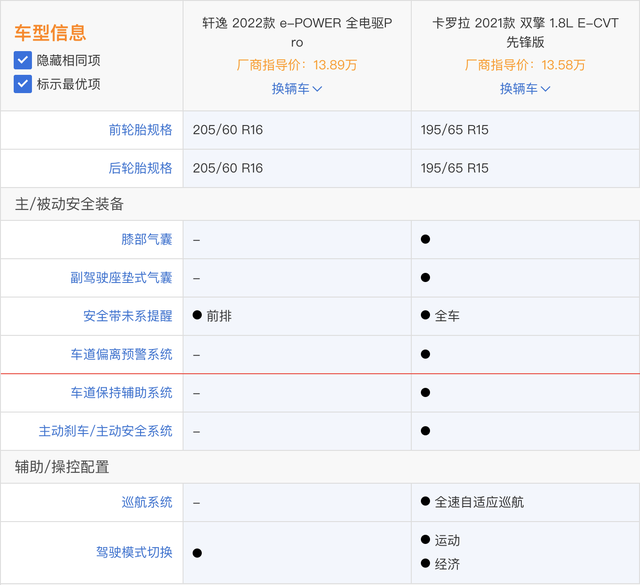
Task: Click the 厂商指导价 13.58万 price
Action: coord(525,65)
